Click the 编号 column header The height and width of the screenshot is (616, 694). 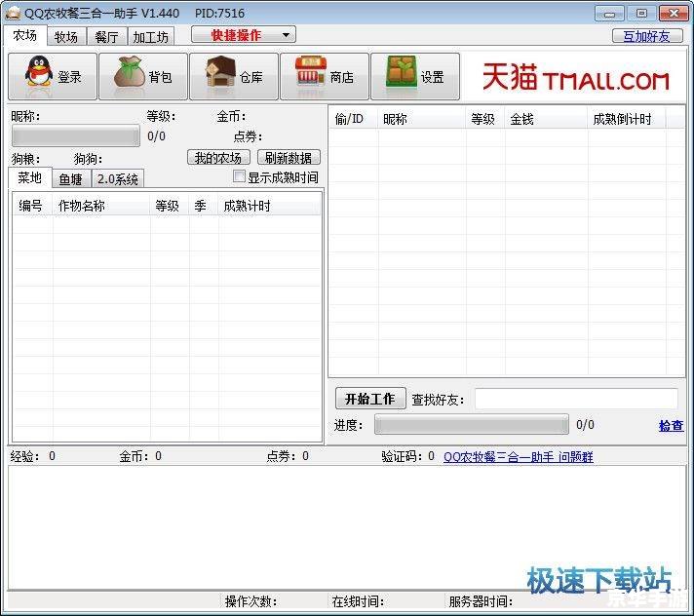33,206
